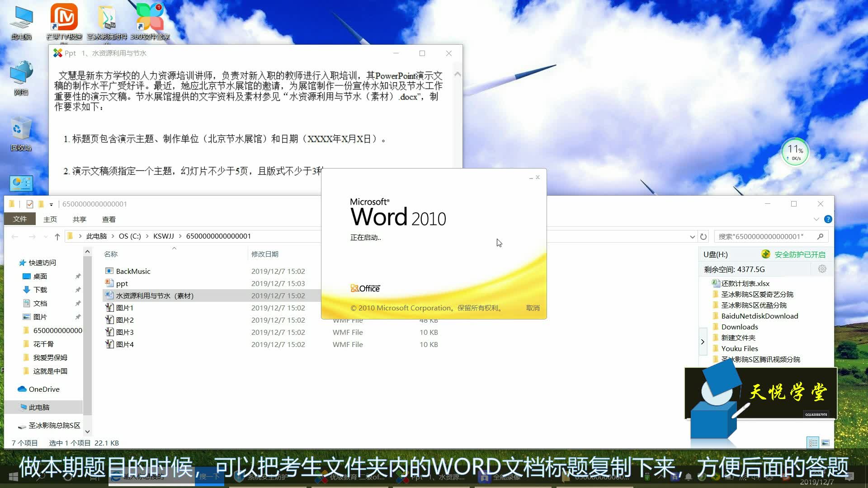The width and height of the screenshot is (868, 488).
Task: Click the 此电脑 icon in File Explorer sidebar
Action: [x=39, y=407]
